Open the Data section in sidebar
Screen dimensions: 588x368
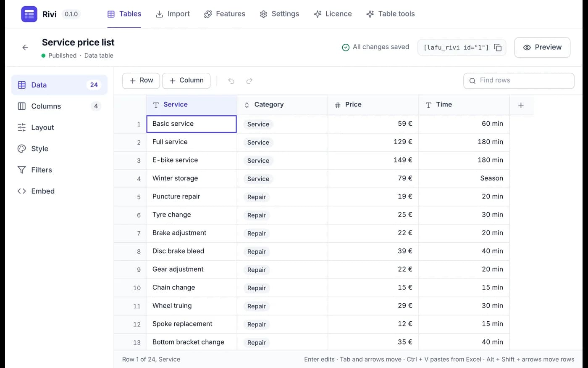[59, 85]
